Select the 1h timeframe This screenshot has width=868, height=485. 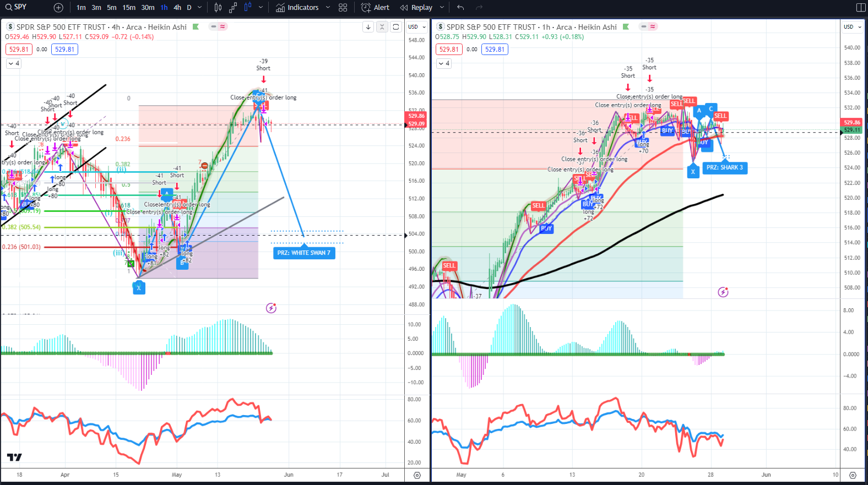pyautogui.click(x=164, y=8)
